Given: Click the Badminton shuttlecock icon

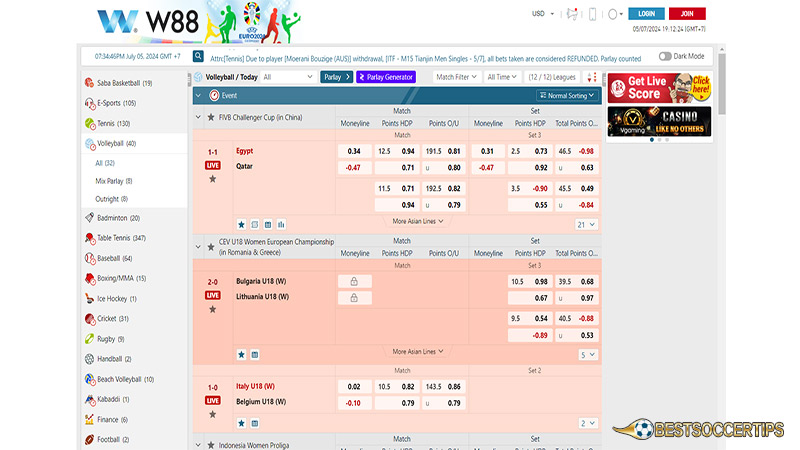Looking at the screenshot, I should click(89, 217).
